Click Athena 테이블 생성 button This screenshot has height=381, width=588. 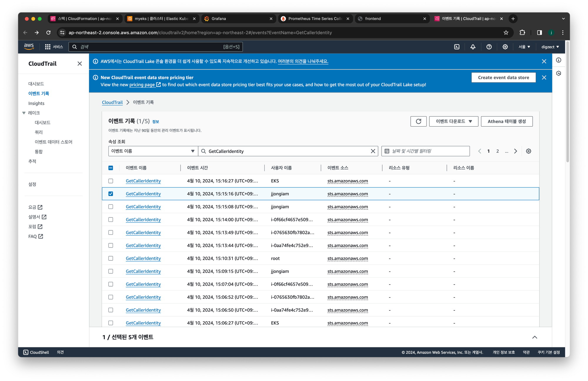507,121
